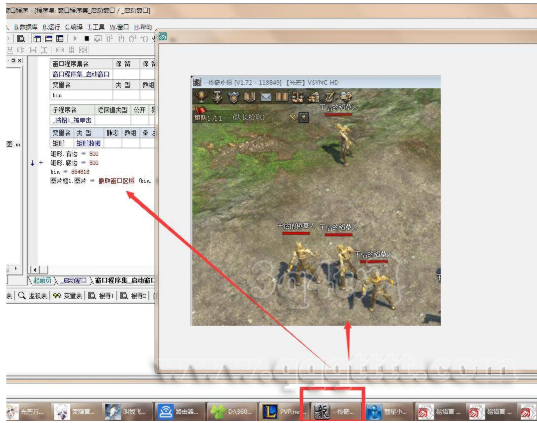Screen dimensions: 537x423
Task: Click the medal icon in the game toolbar
Action: (217, 97)
